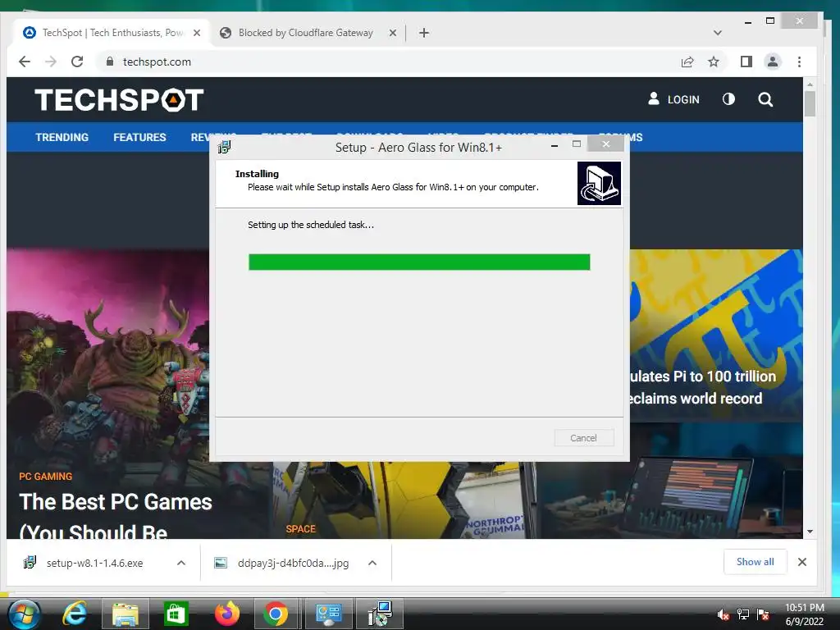Click the muted volume tray icon
The image size is (840, 630).
[x=724, y=615]
